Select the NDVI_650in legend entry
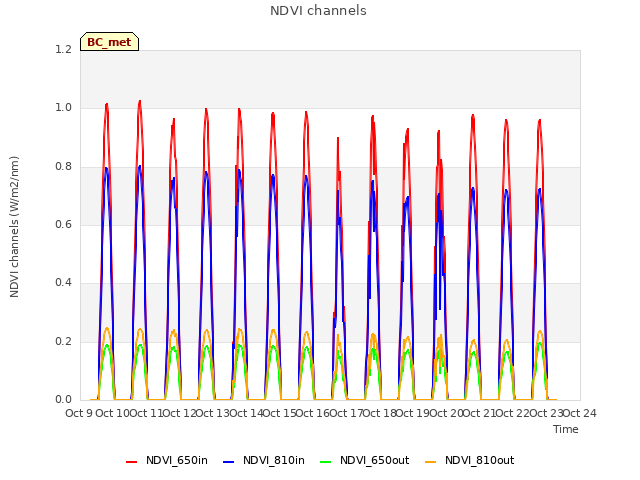This screenshot has width=640, height=480. [167, 460]
